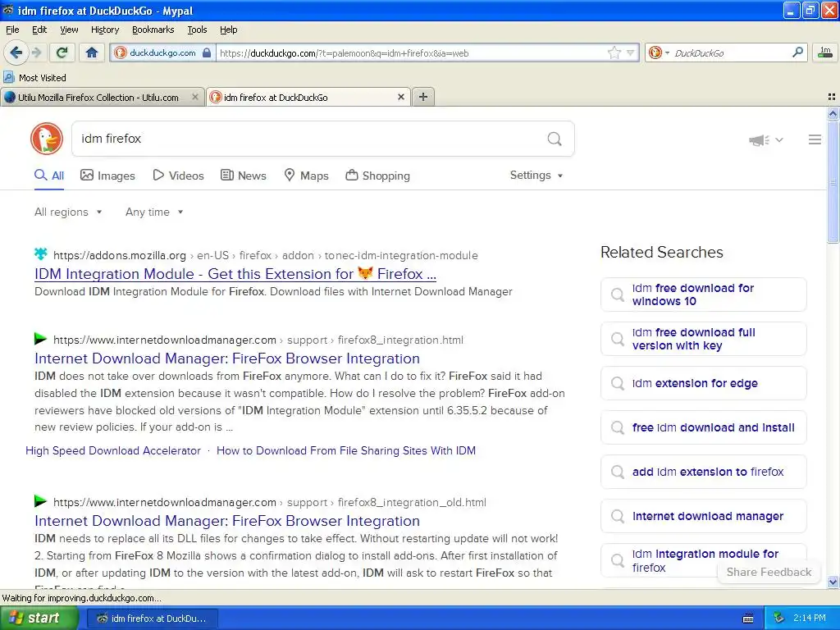Close the idm firefox at DuckDuckGo tab
Screen dimensions: 840x630
click(x=400, y=97)
